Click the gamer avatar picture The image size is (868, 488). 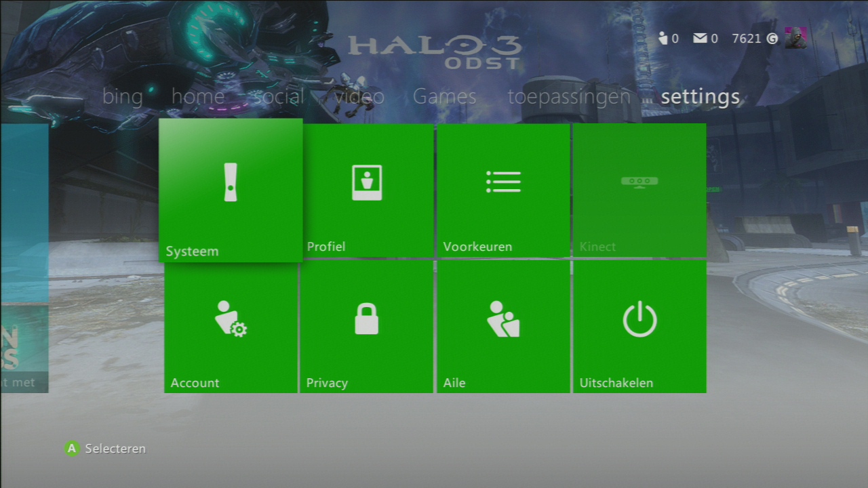coord(796,38)
